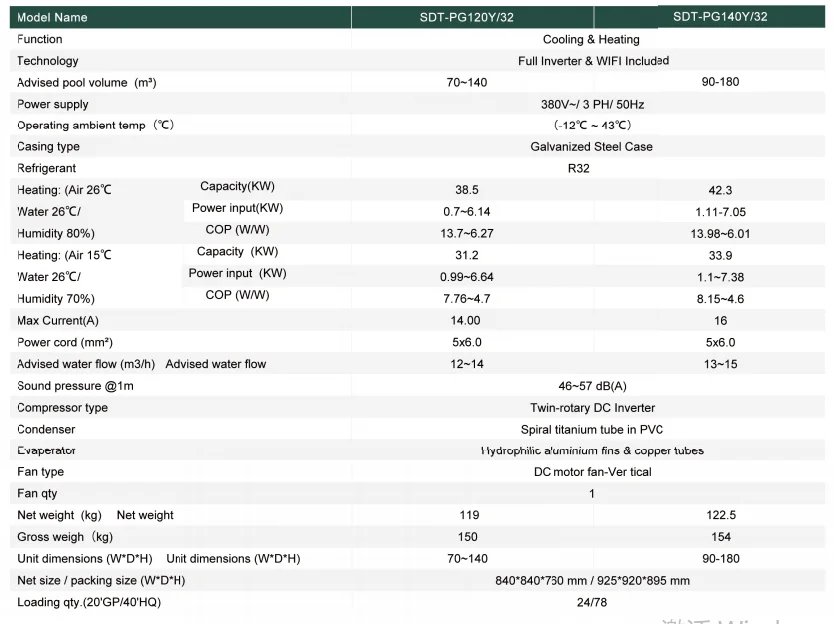Select the Twin-rotary DC Inverter cell
Screen dimensions: 835x624
(x=592, y=408)
